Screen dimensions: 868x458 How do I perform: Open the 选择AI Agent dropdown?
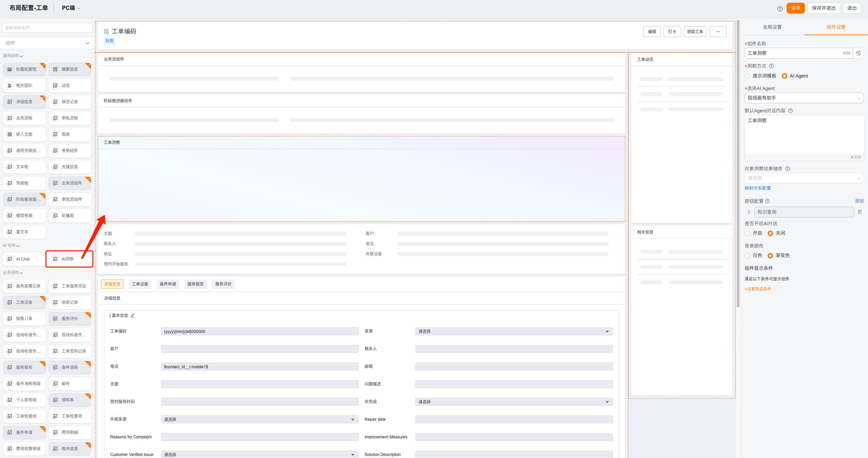pyautogui.click(x=804, y=98)
